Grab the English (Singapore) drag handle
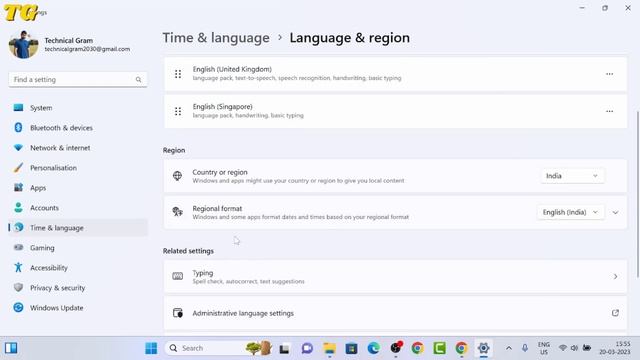Screen dimensions: 640x360 pos(178,111)
